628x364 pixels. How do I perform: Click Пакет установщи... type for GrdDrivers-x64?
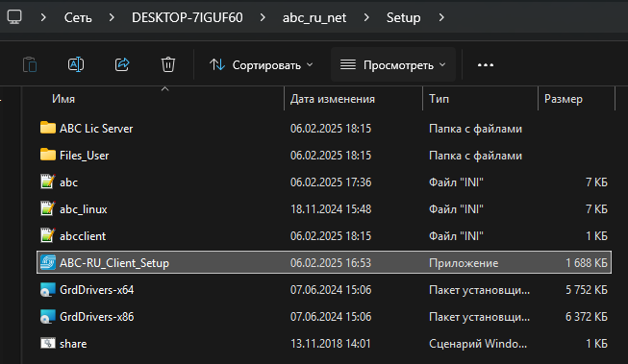[x=479, y=290]
